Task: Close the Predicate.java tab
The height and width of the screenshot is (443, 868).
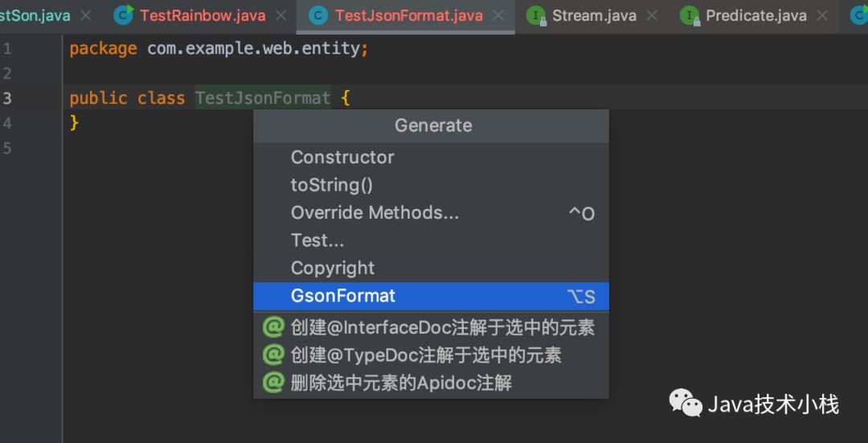Action: click(x=822, y=15)
